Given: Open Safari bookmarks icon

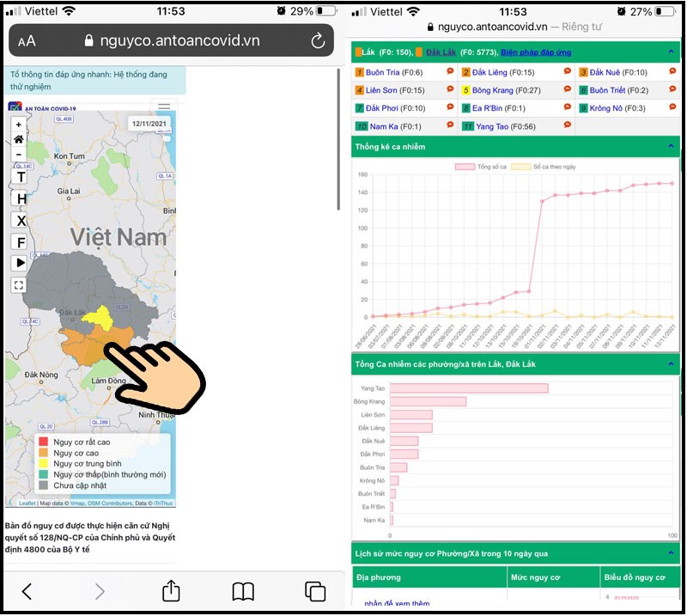Looking at the screenshot, I should pyautogui.click(x=243, y=591).
